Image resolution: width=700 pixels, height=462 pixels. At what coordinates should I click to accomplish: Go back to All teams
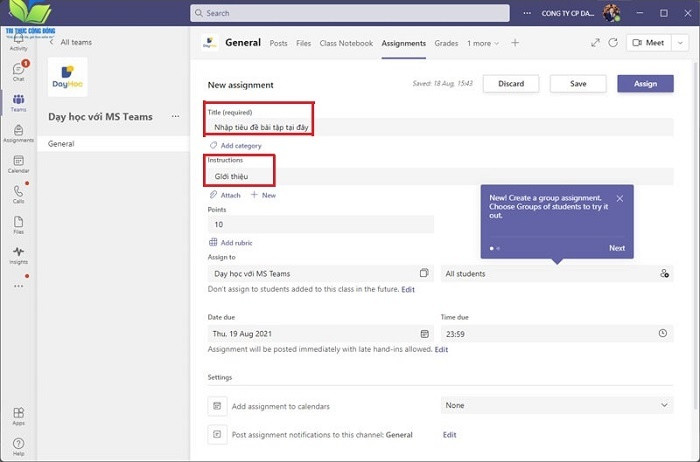click(x=70, y=42)
